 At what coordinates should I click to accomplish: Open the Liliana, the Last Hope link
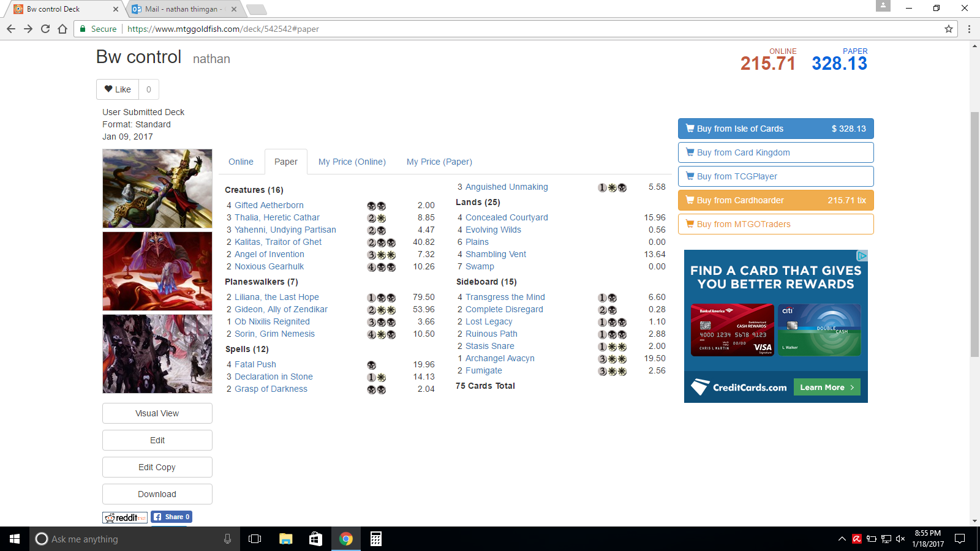(276, 297)
